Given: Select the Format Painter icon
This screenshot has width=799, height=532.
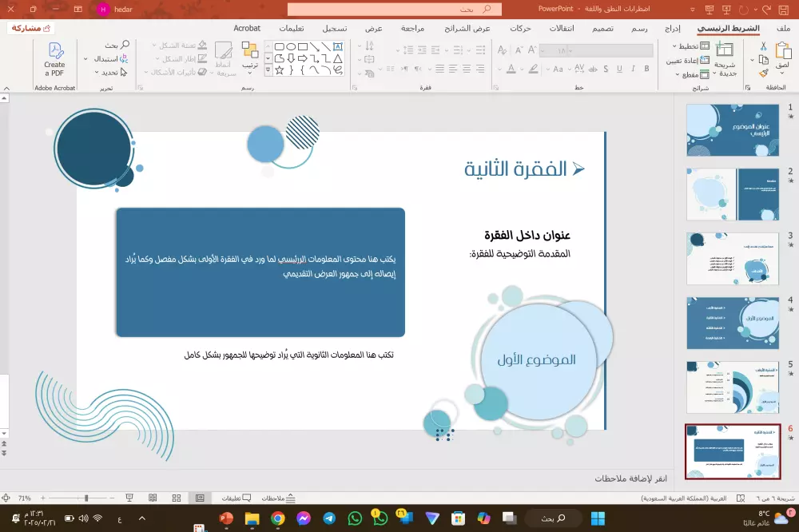Looking at the screenshot, I should (763, 73).
